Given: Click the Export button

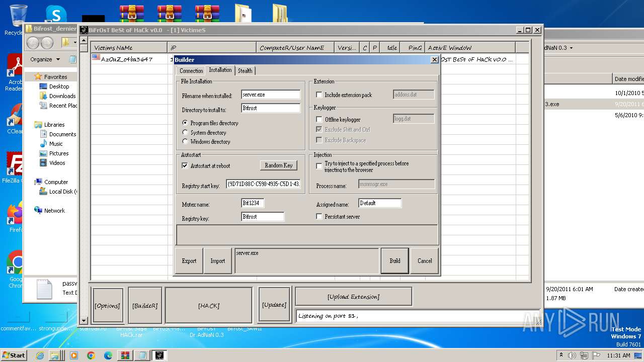Looking at the screenshot, I should pyautogui.click(x=189, y=260).
